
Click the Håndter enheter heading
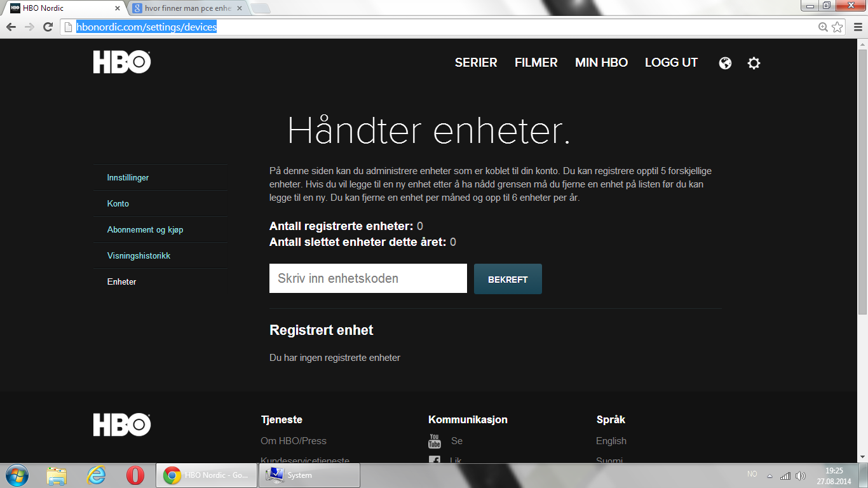[429, 130]
